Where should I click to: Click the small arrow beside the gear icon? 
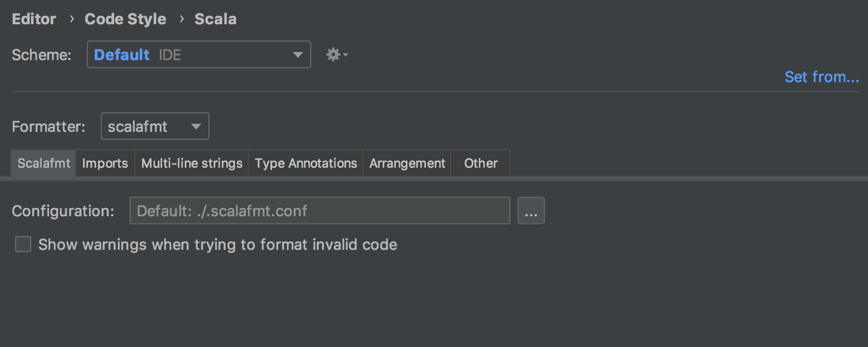(345, 56)
